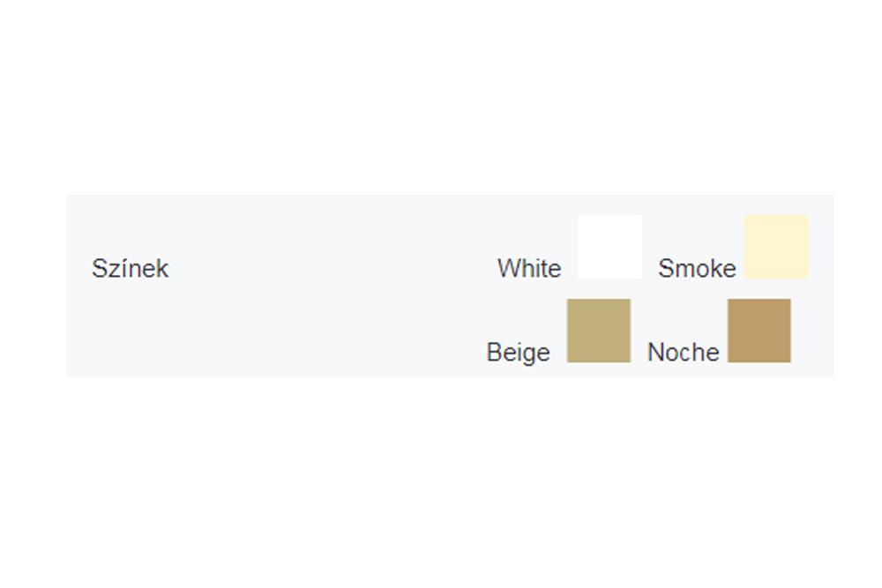Select the word Smoke in the colors row
This screenshot has height=588, width=882.
[x=697, y=269]
